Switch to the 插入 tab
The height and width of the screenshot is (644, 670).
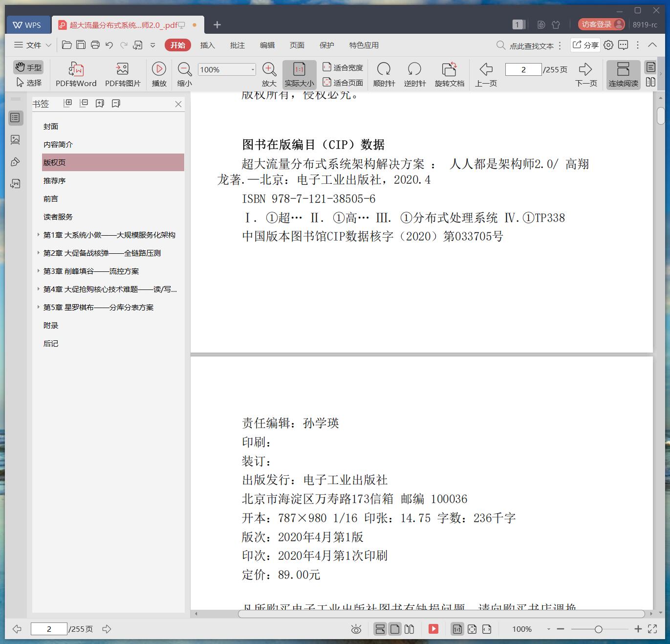click(x=207, y=45)
